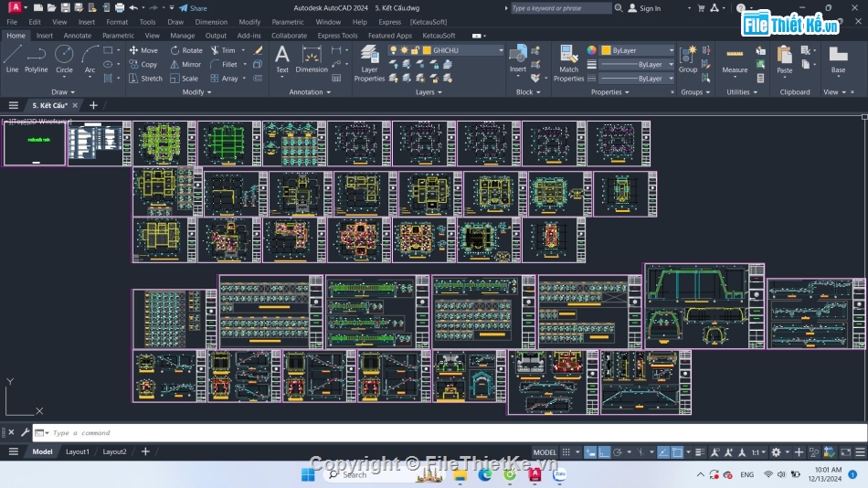Toggle object snap tracking in status bar
Viewport: 868px width, 488px height.
coord(663,452)
